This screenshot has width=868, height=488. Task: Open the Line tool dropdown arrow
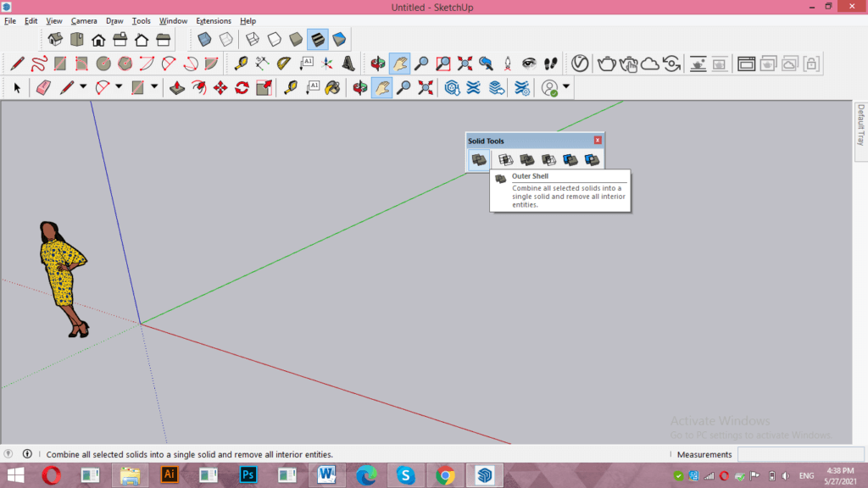[x=81, y=86]
